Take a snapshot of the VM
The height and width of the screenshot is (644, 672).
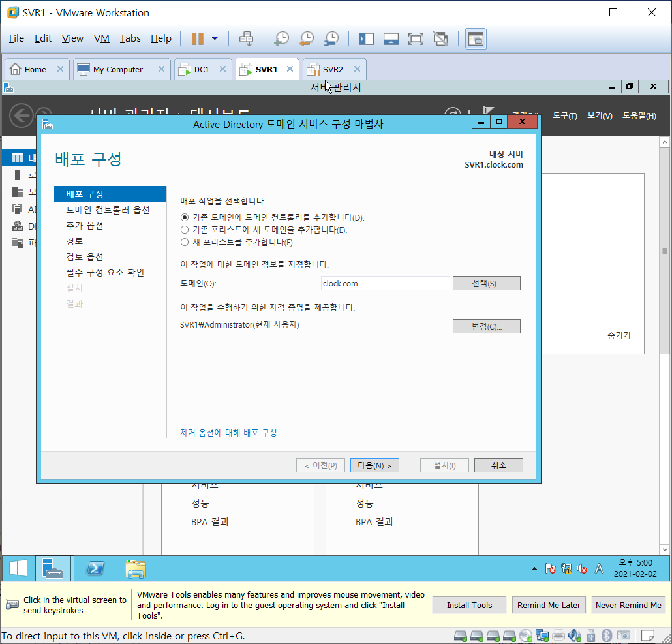tap(281, 38)
